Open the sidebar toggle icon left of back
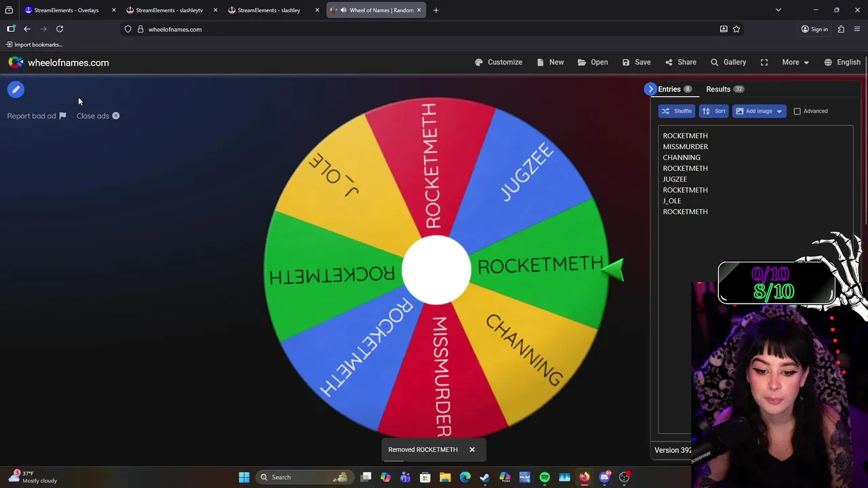This screenshot has height=488, width=868. point(11,29)
